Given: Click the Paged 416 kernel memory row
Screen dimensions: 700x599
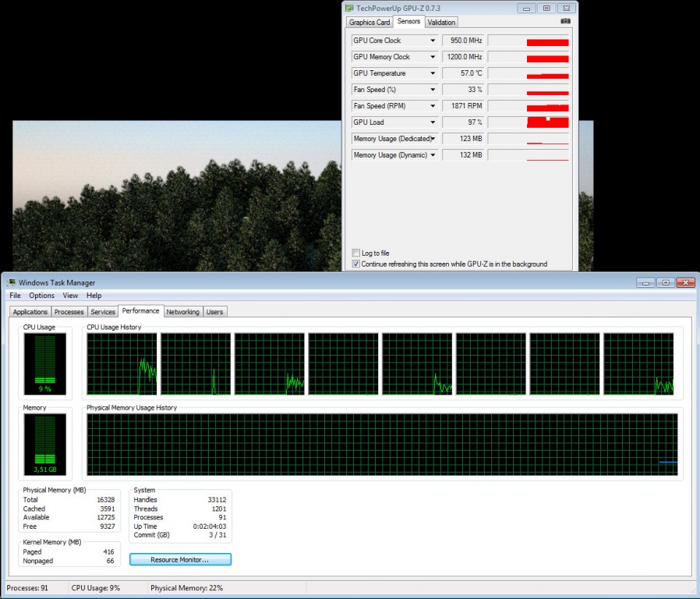Looking at the screenshot, I should 69,551.
